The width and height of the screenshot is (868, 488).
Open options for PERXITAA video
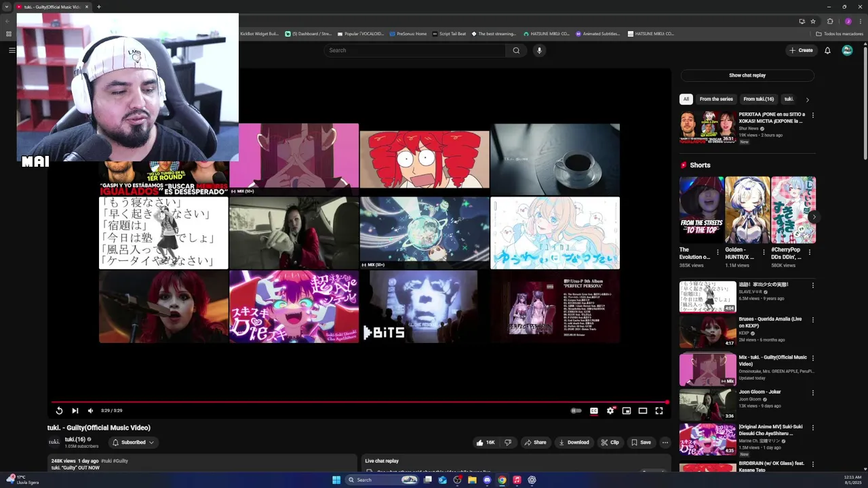812,115
